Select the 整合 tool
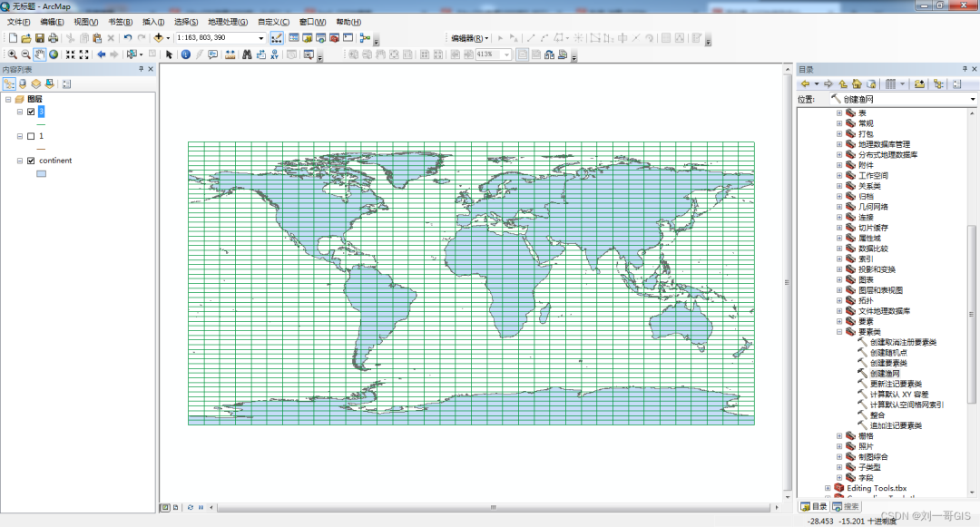The height and width of the screenshot is (527, 980). 877,415
